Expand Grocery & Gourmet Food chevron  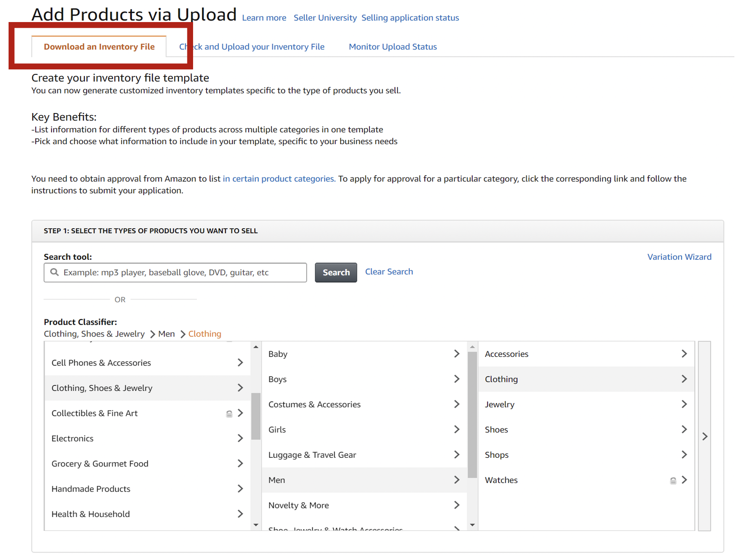coord(240,463)
